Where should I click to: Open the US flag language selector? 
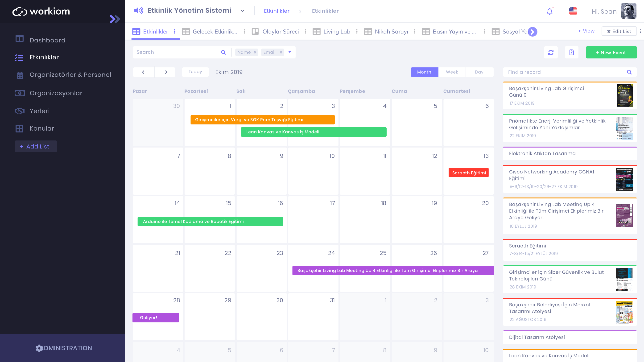[x=573, y=11]
